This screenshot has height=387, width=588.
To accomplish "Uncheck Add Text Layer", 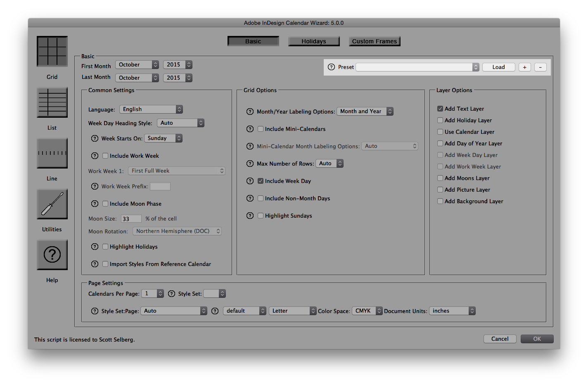I will pos(440,109).
